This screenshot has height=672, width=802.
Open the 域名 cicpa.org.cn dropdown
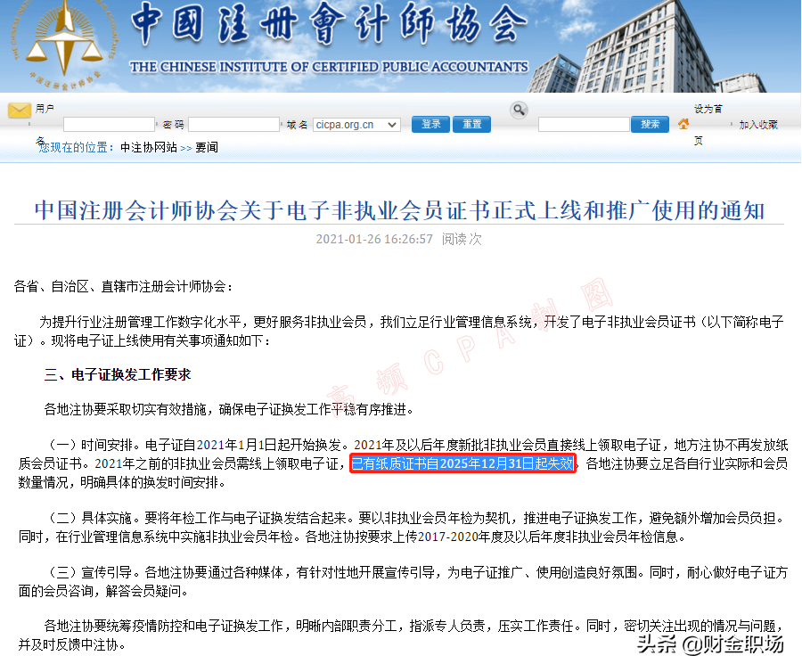[x=355, y=124]
